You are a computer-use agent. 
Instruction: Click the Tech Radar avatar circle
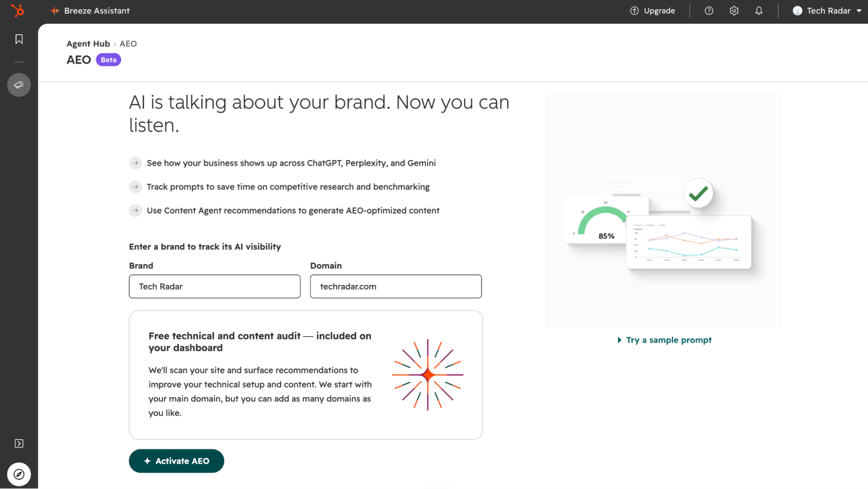[x=797, y=11]
